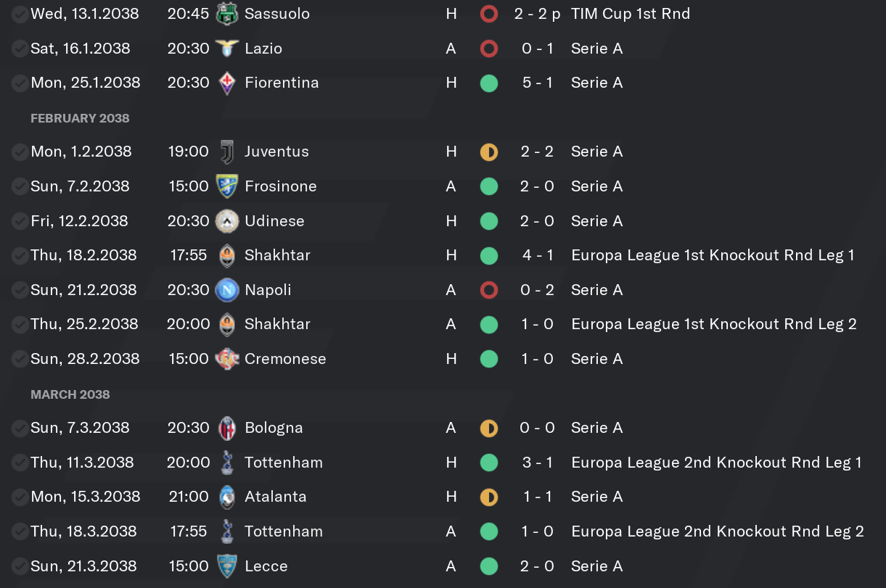The width and height of the screenshot is (886, 588).
Task: Click the Atalanta club badge
Action: tap(227, 497)
